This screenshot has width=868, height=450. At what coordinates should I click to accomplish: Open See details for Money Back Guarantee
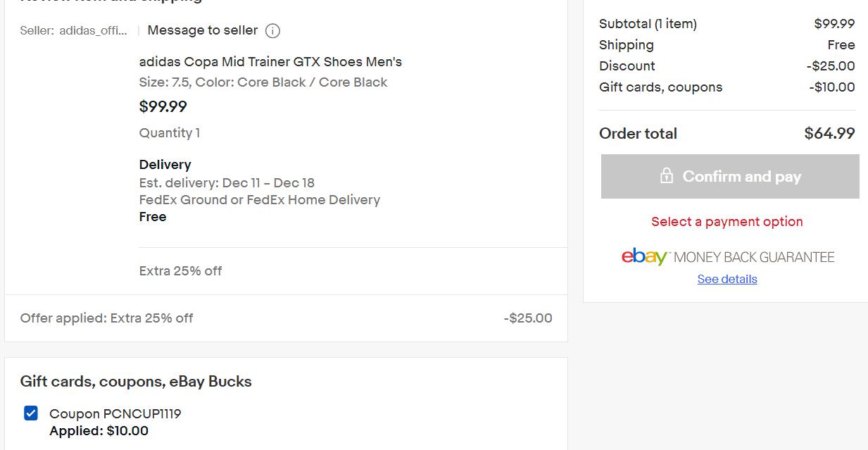coord(727,280)
